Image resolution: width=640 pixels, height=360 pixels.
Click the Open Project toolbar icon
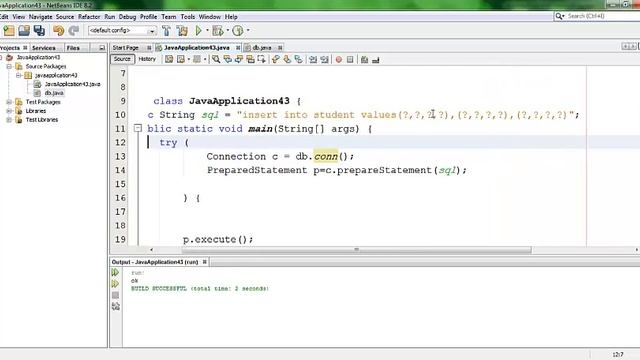pyautogui.click(x=24, y=31)
